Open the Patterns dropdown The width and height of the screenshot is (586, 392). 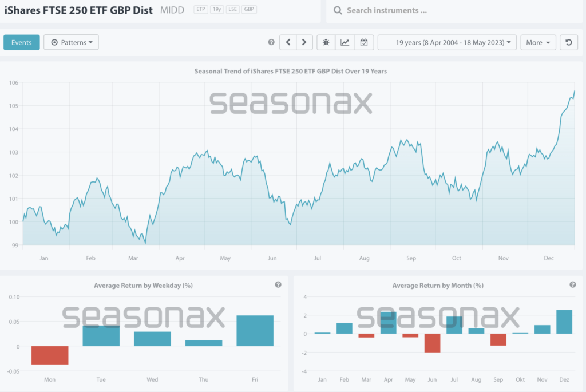[72, 42]
